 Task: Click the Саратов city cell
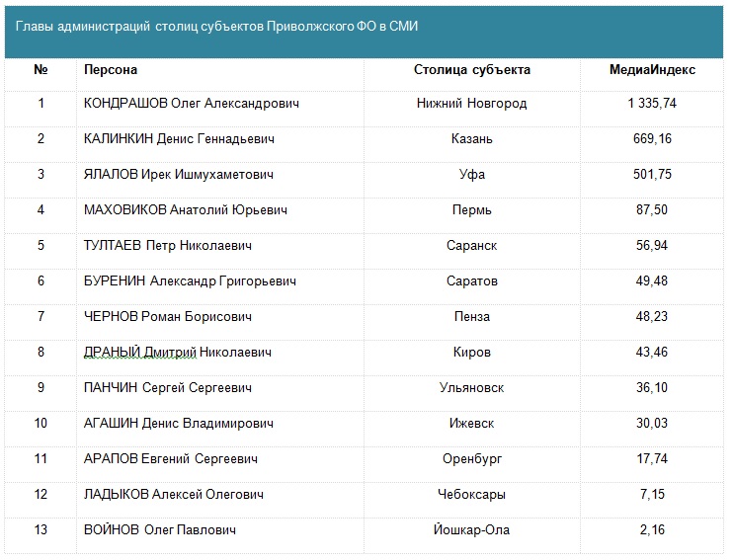point(471,281)
